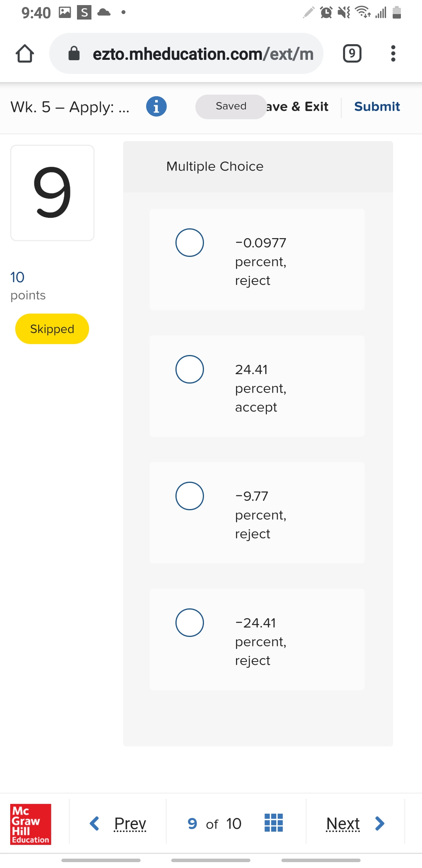Image resolution: width=422 pixels, height=868 pixels.
Task: Select the −0.0977 percent, reject option
Action: click(x=190, y=243)
